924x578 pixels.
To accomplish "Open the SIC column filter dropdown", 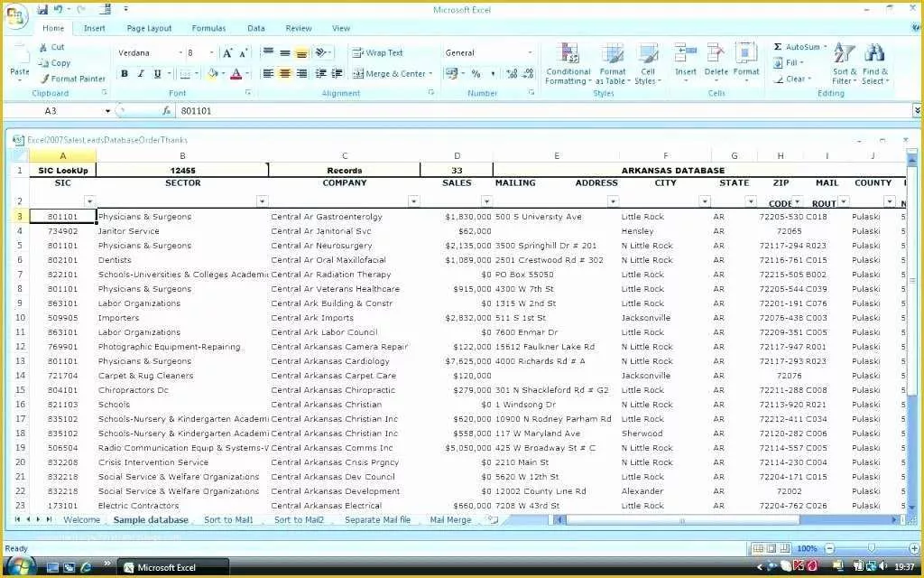I will point(89,201).
